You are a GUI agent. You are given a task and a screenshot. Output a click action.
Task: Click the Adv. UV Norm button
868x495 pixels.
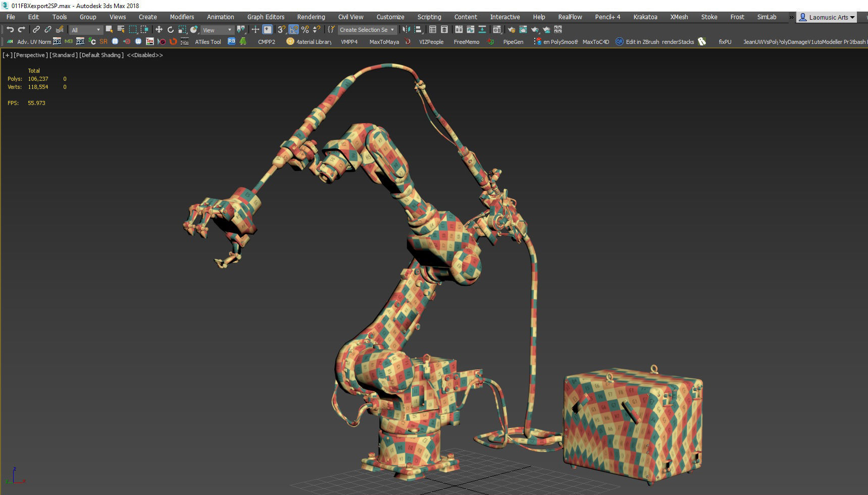(x=34, y=42)
